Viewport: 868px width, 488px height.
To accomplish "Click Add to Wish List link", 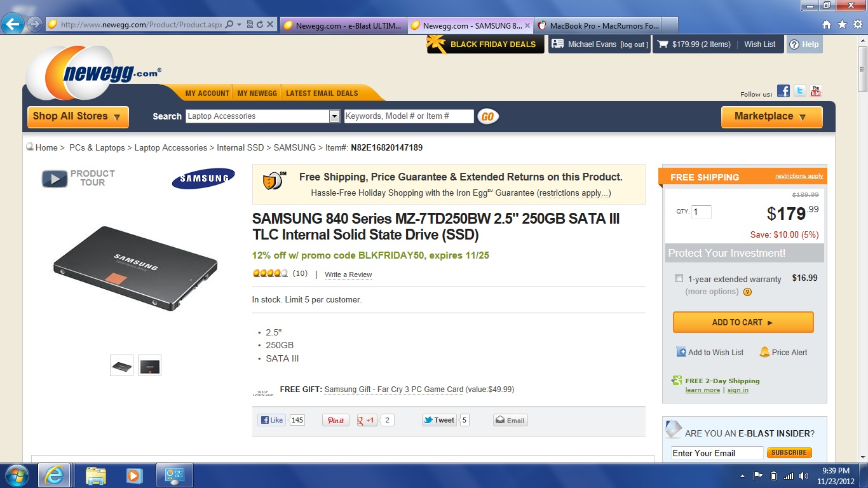I will [715, 352].
